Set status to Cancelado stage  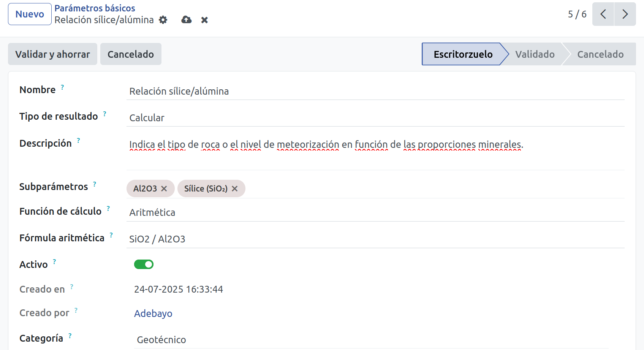coord(600,54)
